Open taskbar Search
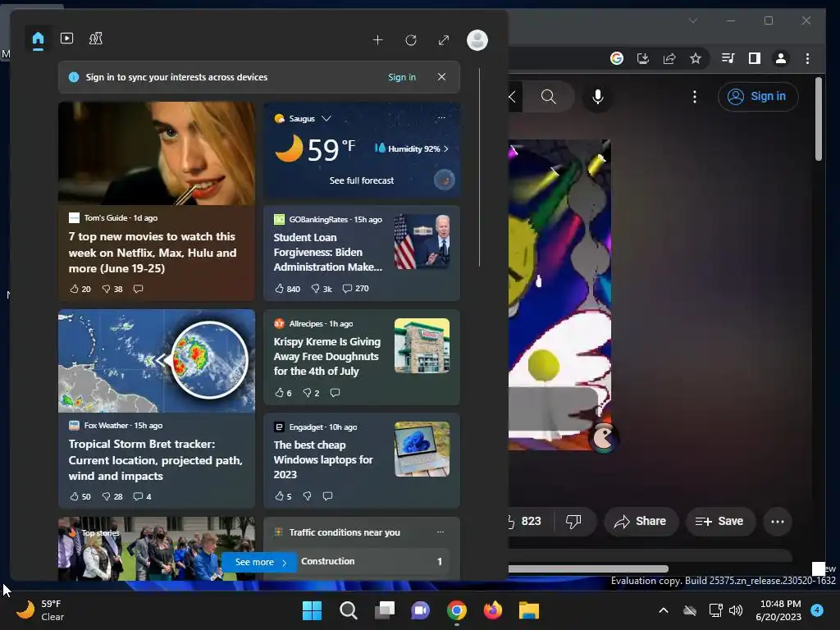 pyautogui.click(x=349, y=610)
